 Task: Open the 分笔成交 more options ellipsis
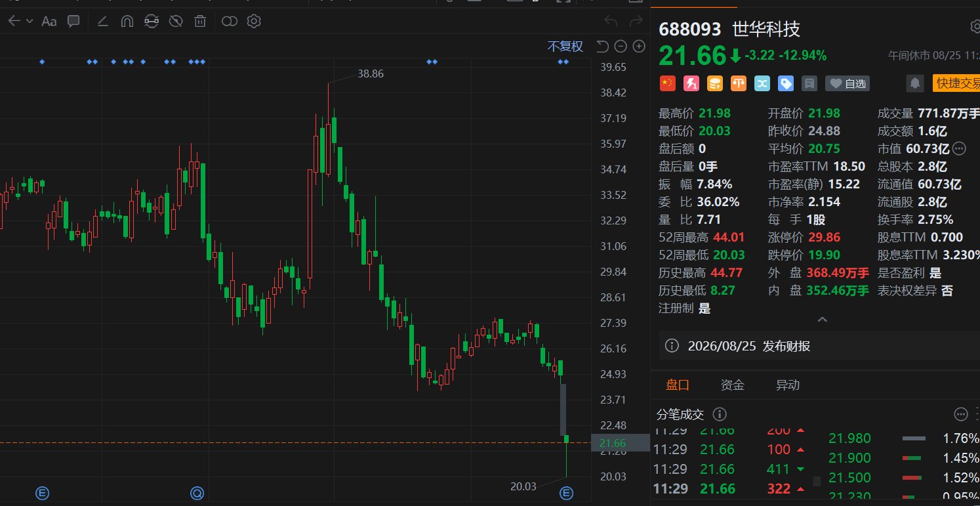point(961,414)
